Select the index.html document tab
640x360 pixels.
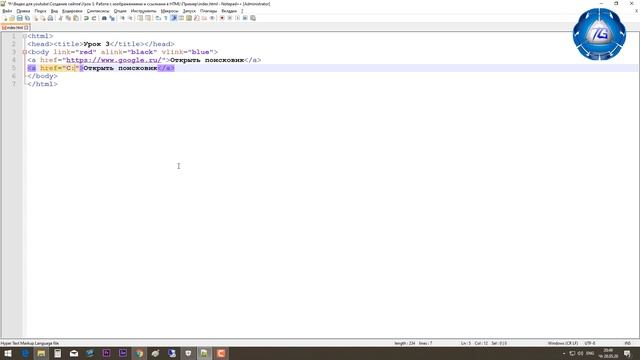pos(14,27)
